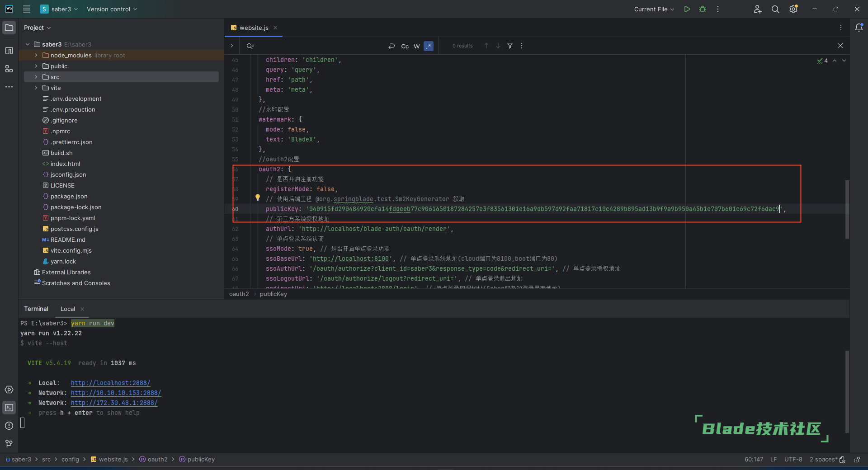Open search filter options
The height and width of the screenshot is (470, 868).
coord(510,46)
